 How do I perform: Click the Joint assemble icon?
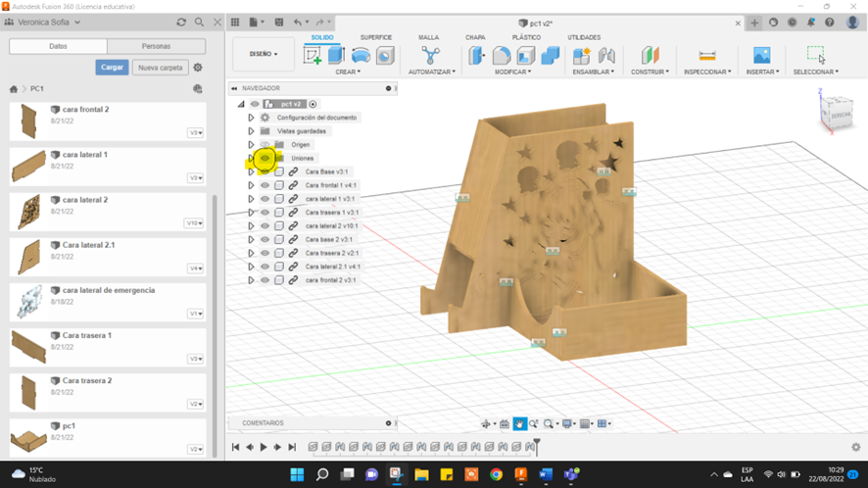(x=606, y=56)
